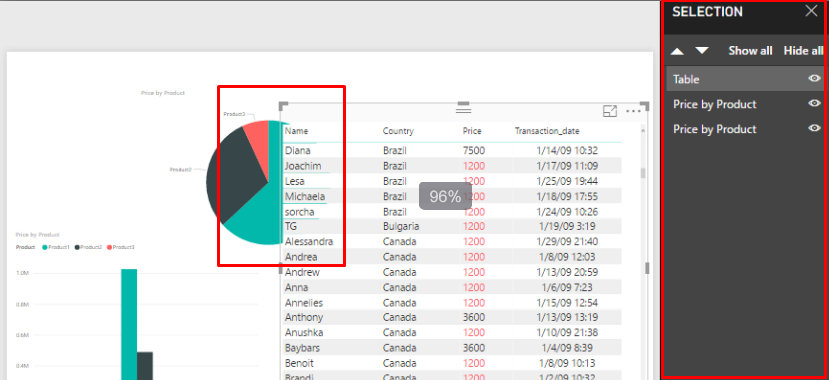Select the Anushka name cell
Screen dimensions: 829x380
coord(304,332)
